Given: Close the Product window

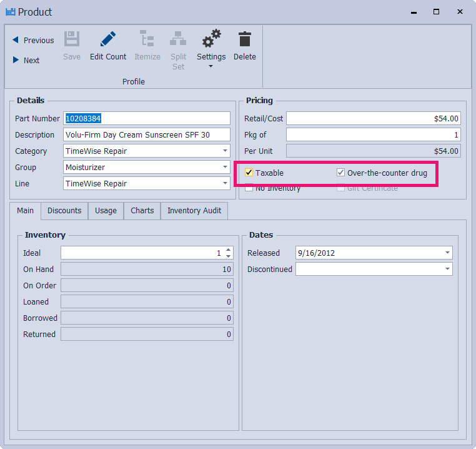Looking at the screenshot, I should (x=460, y=11).
